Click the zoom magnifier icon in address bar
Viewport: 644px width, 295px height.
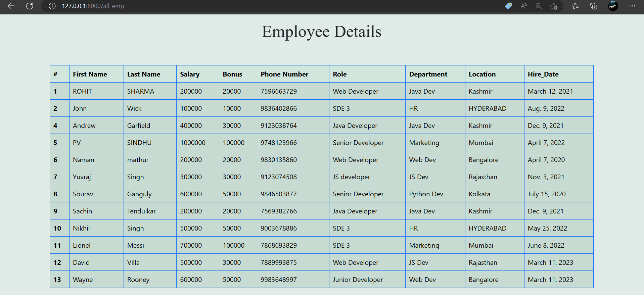539,6
